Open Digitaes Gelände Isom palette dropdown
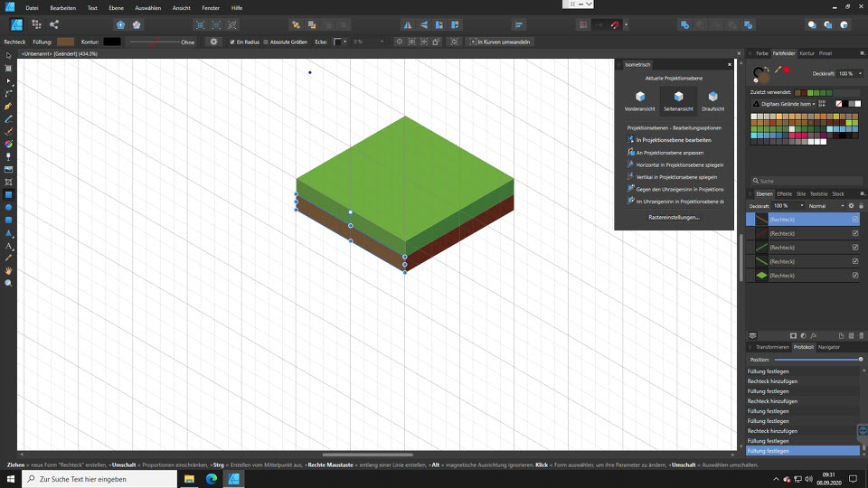Screen dimensions: 868x488 [785, 104]
